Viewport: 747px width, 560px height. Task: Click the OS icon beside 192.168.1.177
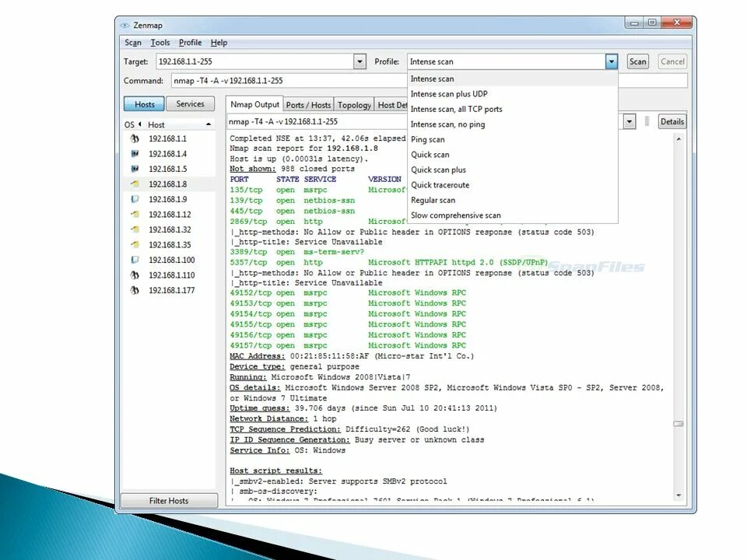point(135,290)
